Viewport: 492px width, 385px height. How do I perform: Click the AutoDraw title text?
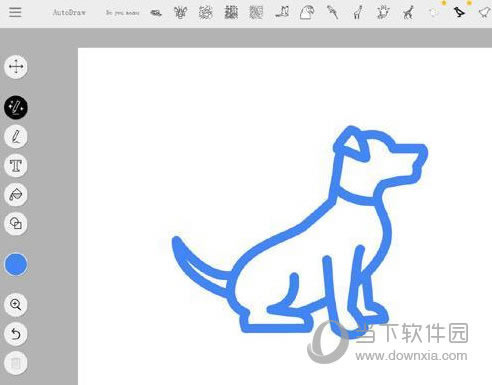69,13
